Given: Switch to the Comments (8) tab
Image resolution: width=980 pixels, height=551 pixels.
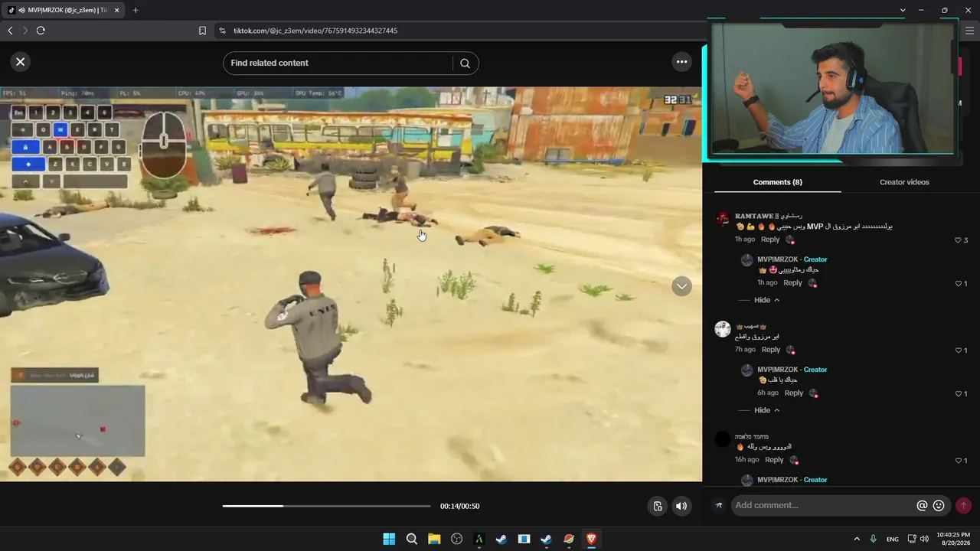Looking at the screenshot, I should coord(777,182).
